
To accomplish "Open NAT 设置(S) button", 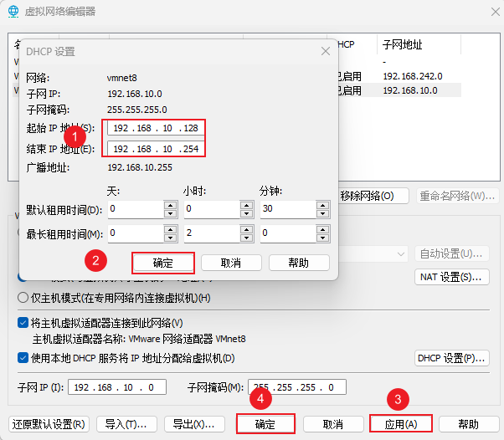I will (451, 277).
